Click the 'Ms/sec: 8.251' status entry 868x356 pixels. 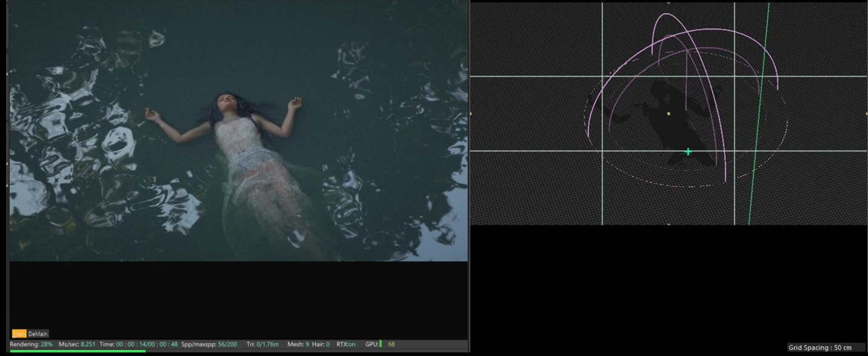pos(77,344)
